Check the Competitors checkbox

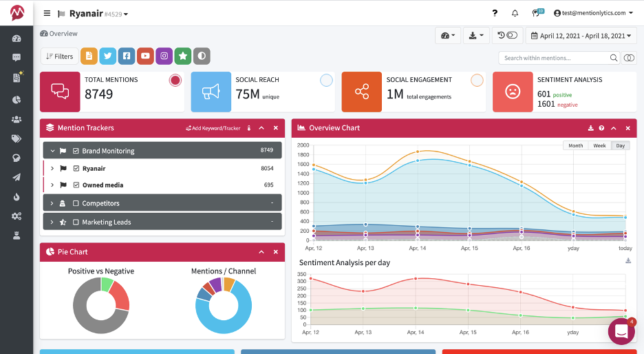tap(76, 203)
